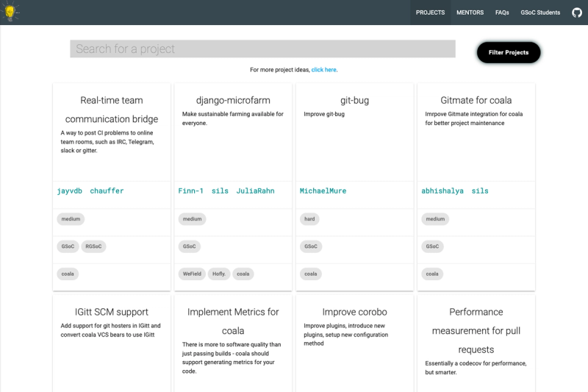
Task: Click 'Add support for git hosters' description
Action: pyautogui.click(x=110, y=330)
